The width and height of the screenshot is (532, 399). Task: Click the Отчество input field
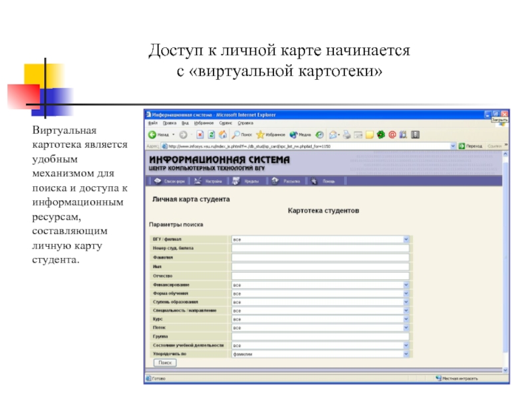[321, 276]
